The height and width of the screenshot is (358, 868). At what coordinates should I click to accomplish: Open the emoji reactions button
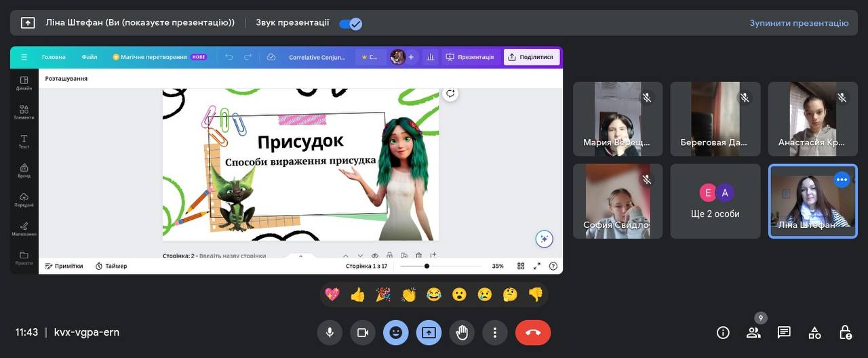[x=395, y=332]
